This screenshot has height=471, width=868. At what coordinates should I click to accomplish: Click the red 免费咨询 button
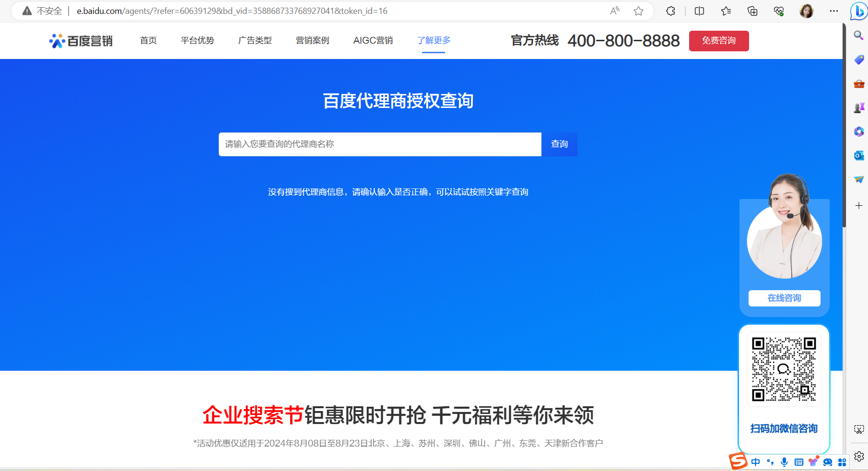pos(719,41)
